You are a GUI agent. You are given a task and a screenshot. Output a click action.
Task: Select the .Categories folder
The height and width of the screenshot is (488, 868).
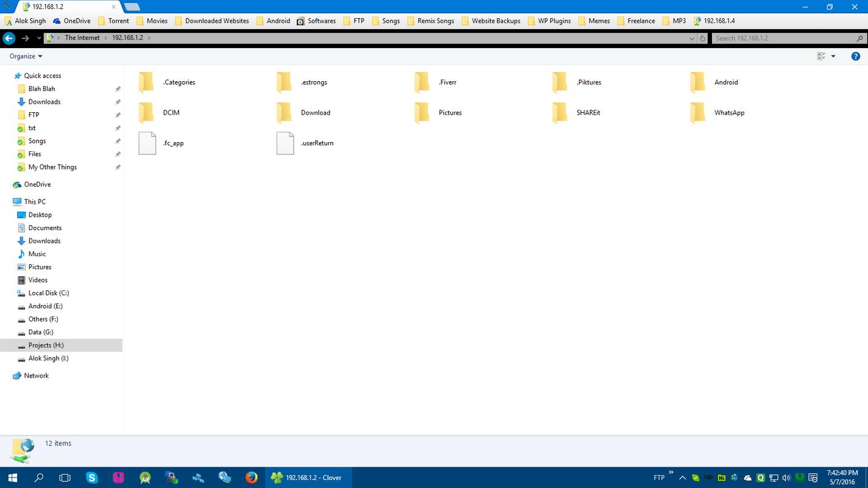pos(168,82)
